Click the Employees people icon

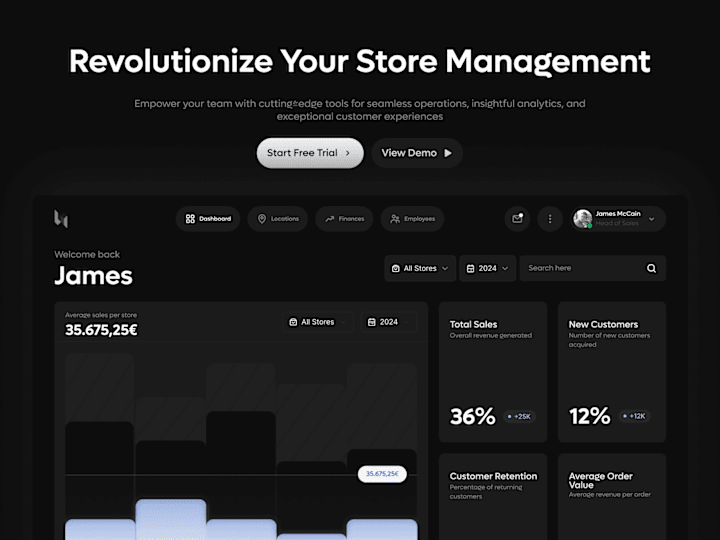click(395, 219)
